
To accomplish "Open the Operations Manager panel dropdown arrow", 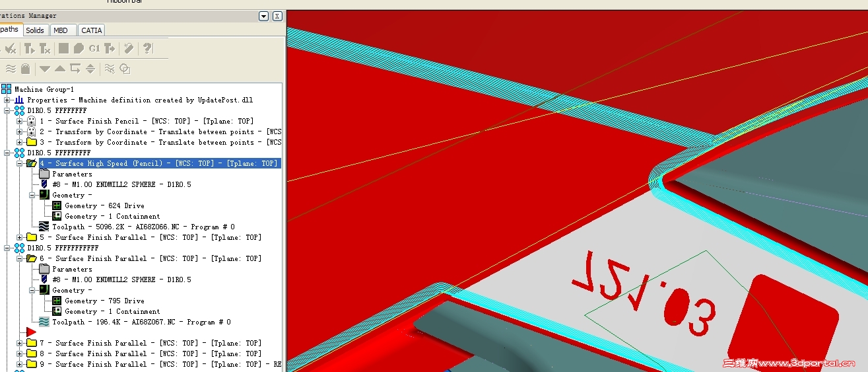I will [264, 16].
